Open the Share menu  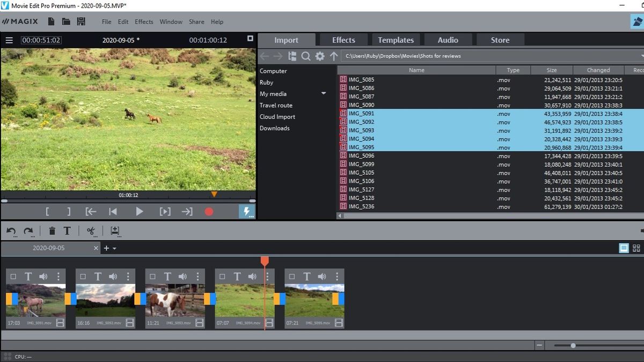[196, 22]
